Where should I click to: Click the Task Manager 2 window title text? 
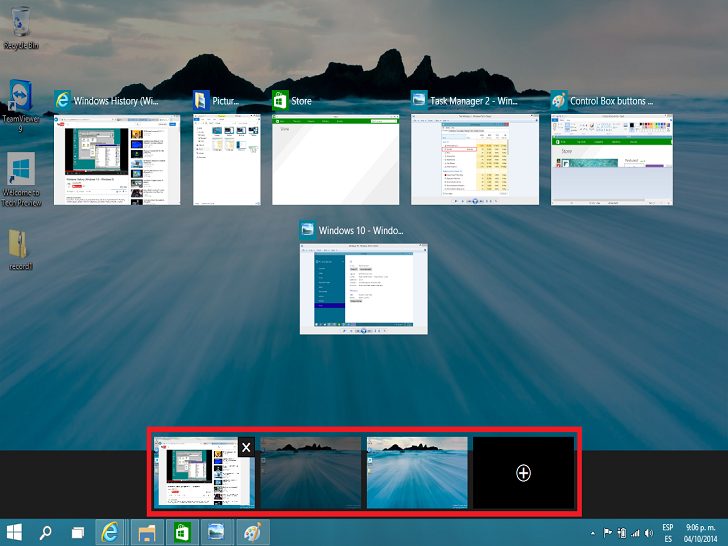click(474, 101)
